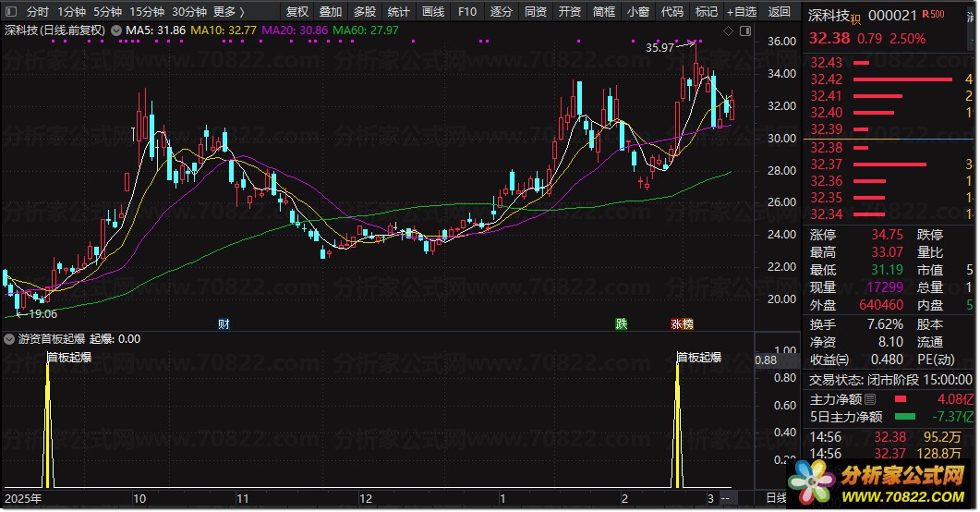Click the 跌 marker on the timeline

click(622, 324)
